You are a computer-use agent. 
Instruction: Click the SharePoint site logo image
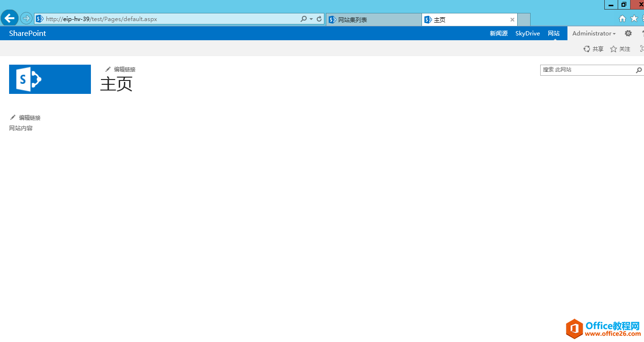(x=50, y=79)
